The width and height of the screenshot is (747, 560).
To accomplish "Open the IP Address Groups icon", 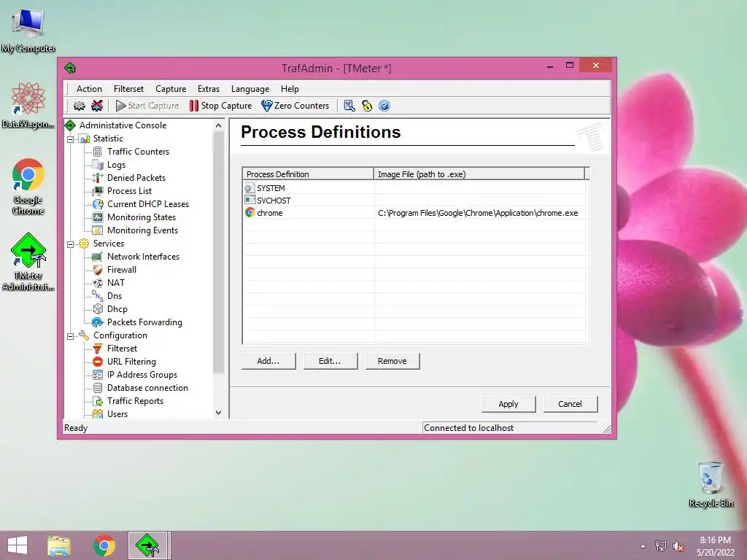I will (98, 375).
